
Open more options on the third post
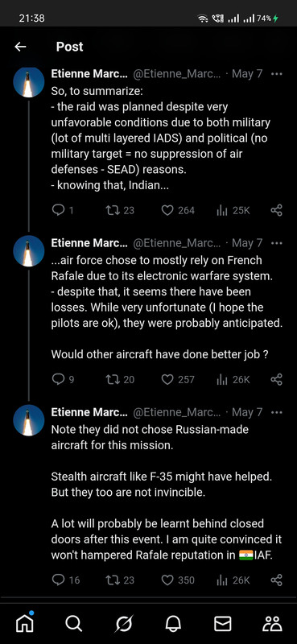click(277, 412)
